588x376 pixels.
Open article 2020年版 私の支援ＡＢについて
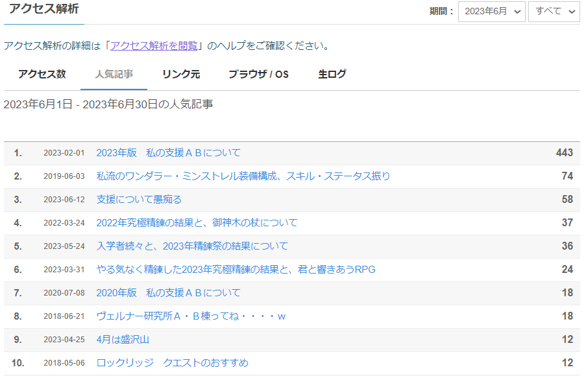click(168, 293)
